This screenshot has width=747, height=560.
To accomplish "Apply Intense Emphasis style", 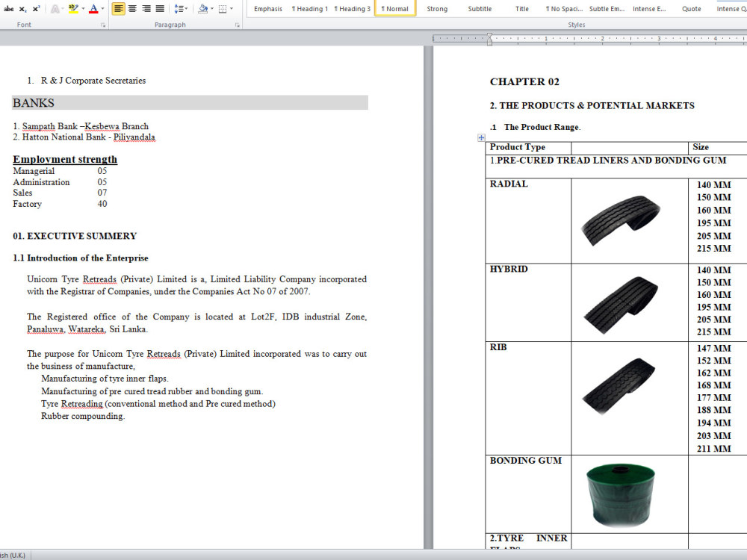I will 649,8.
